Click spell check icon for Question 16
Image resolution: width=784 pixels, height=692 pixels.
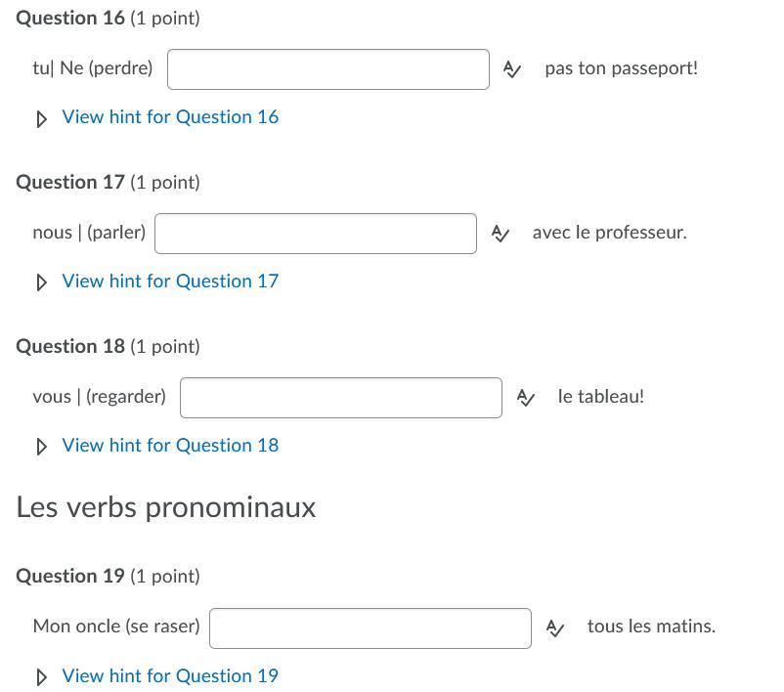[511, 69]
